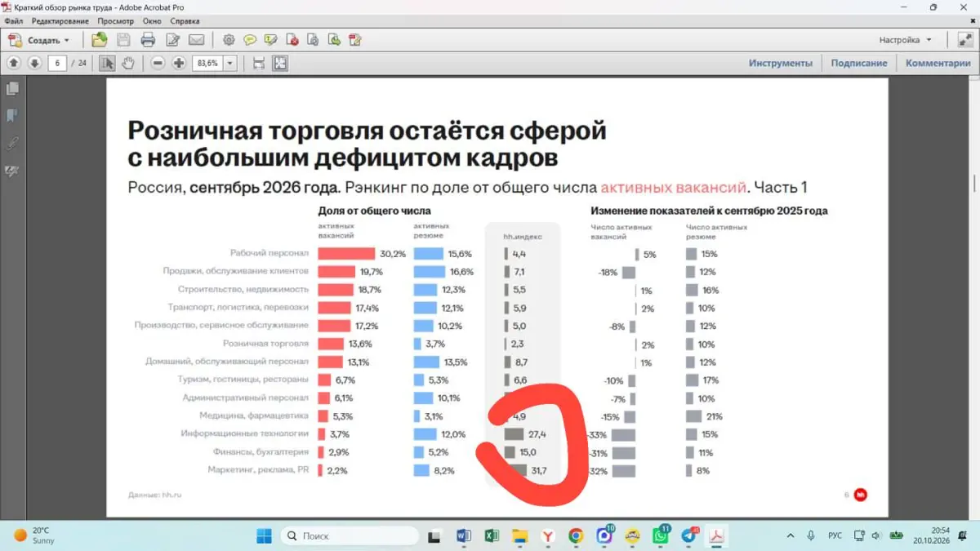Image resolution: width=980 pixels, height=551 pixels.
Task: Open Google Chrome from the taskbar
Action: [576, 535]
